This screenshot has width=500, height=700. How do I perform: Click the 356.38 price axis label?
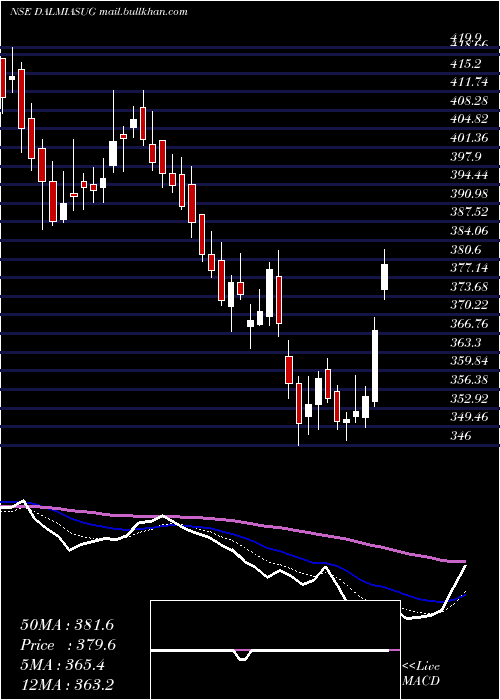(x=469, y=379)
